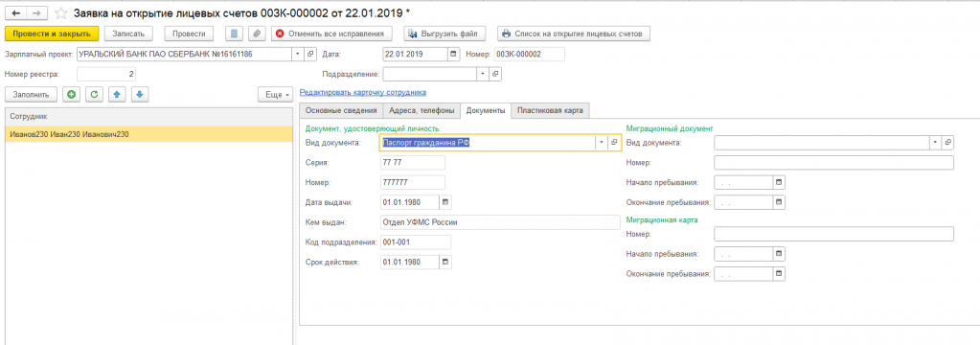This screenshot has height=345, width=980.
Task: Refresh employee list with green arrows icon
Action: point(94,94)
